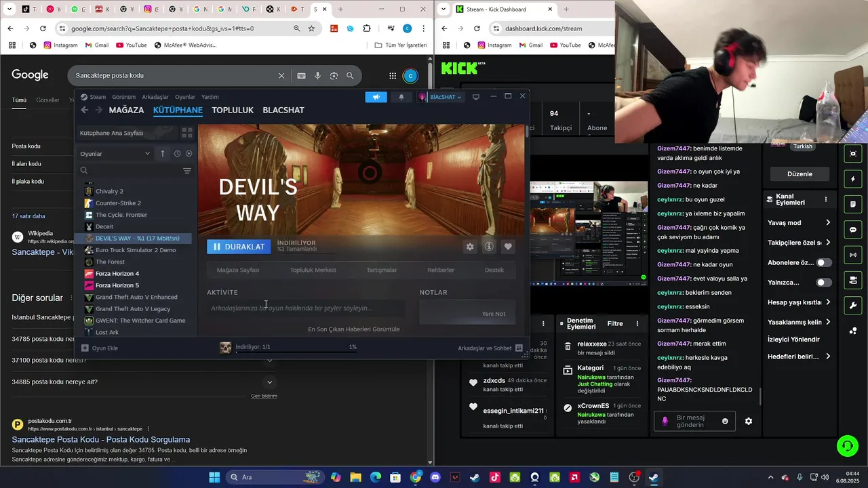Click the lightning bolt sidebar icon in Kick

(853, 179)
